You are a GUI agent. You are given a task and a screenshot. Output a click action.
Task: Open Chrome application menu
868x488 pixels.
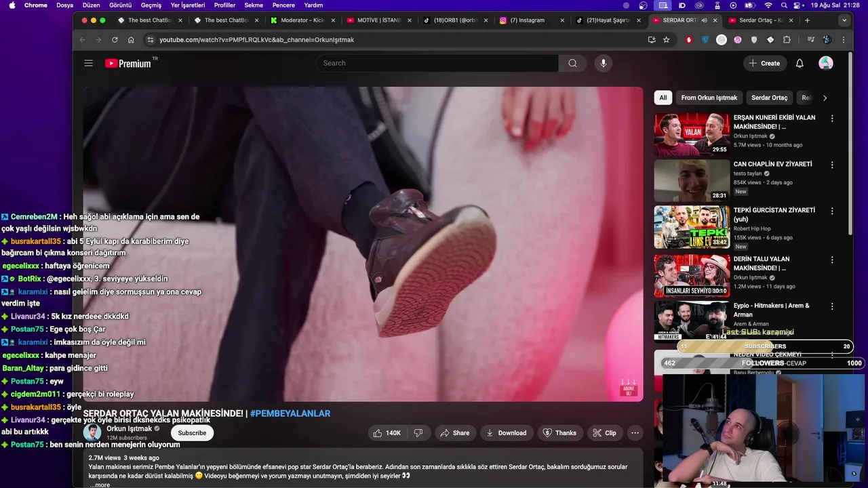point(36,5)
